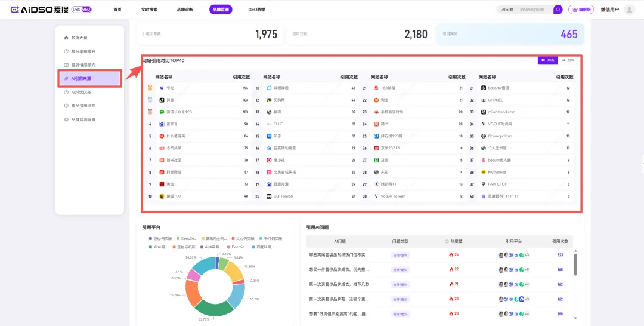Click the 抖音 site icon in the TOP40 list
Image resolution: width=644 pixels, height=326 pixels.
pos(162,100)
